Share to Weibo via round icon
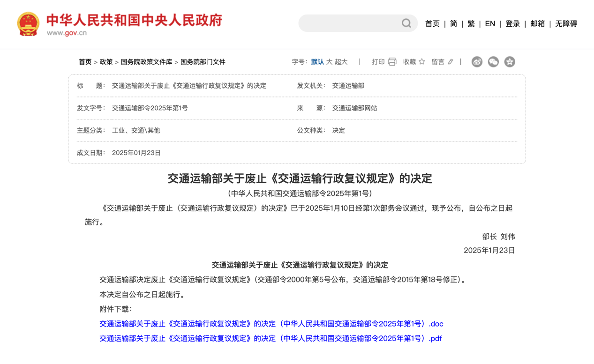594x364 pixels. 477,62
